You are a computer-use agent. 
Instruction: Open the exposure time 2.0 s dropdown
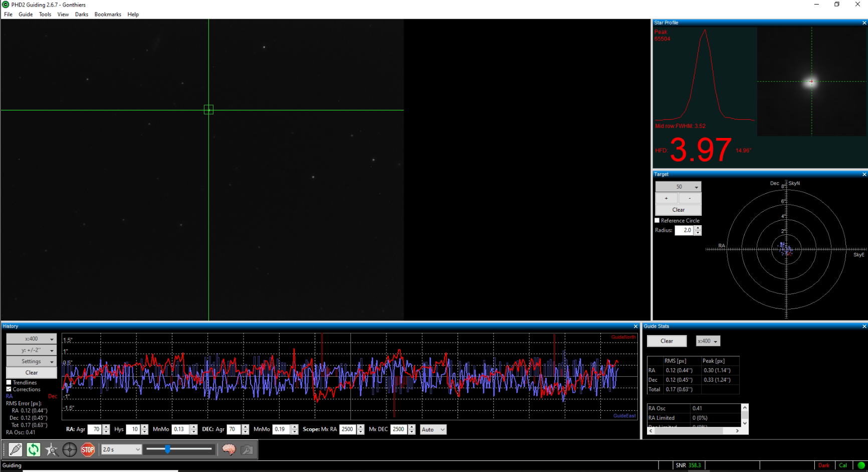(x=121, y=449)
